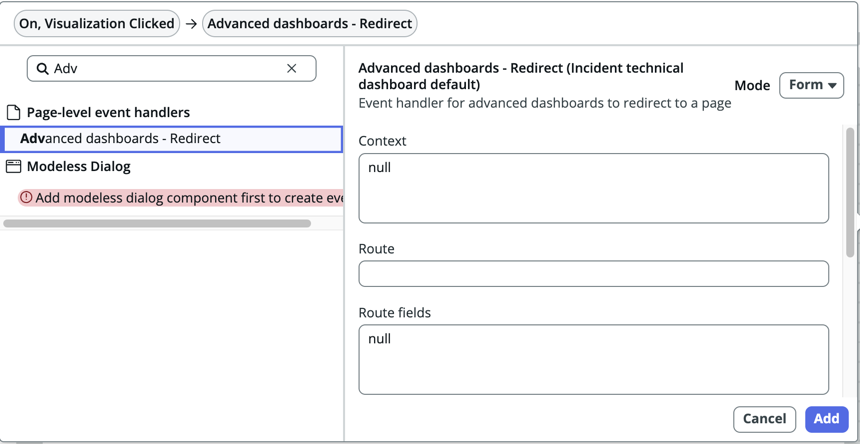The width and height of the screenshot is (860, 444).
Task: Click the Page-level event handlers heading
Action: click(x=109, y=113)
